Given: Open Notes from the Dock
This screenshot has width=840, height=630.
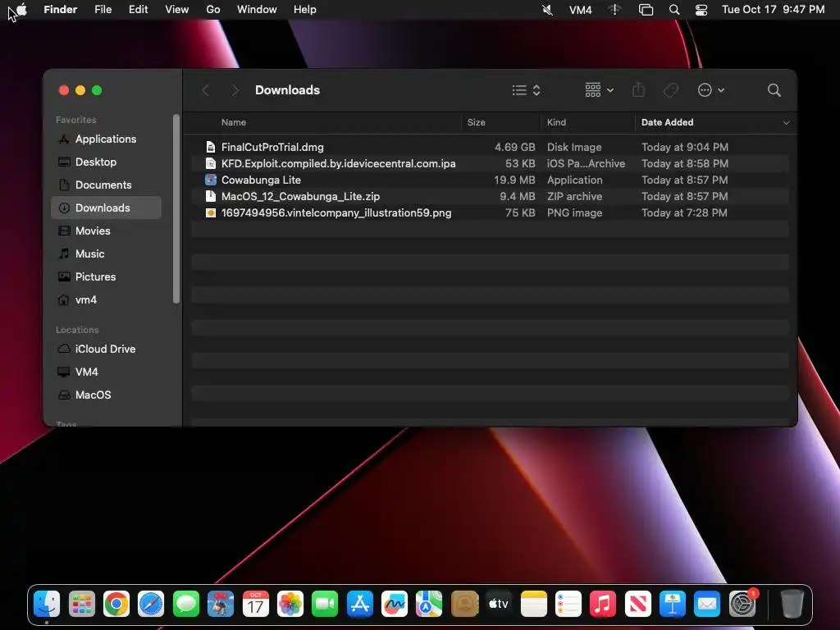Looking at the screenshot, I should 533,605.
